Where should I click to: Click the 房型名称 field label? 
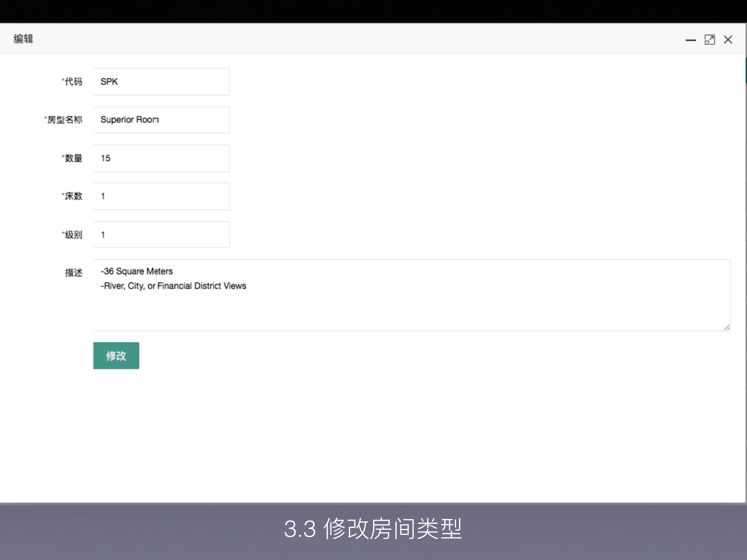click(64, 120)
